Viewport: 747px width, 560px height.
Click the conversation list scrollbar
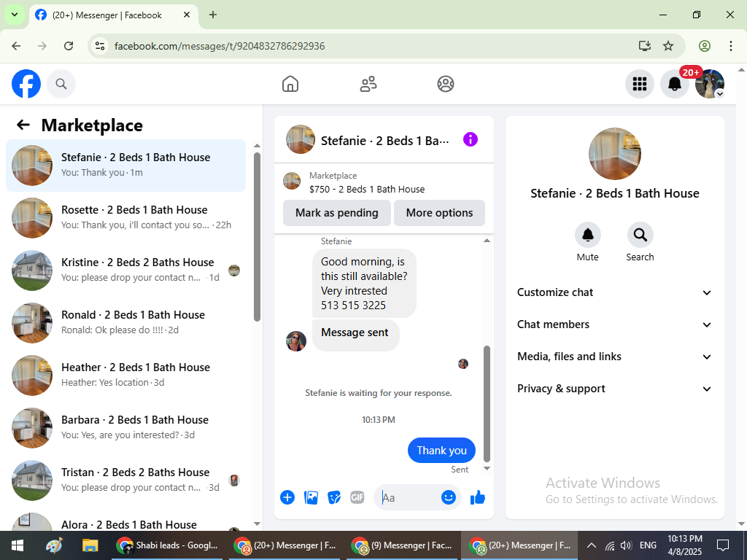(x=258, y=237)
